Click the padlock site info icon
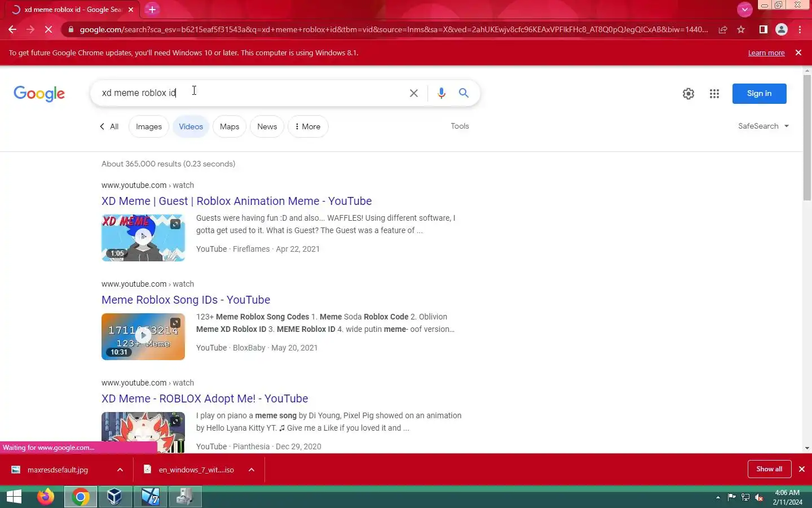812x508 pixels. [70, 29]
